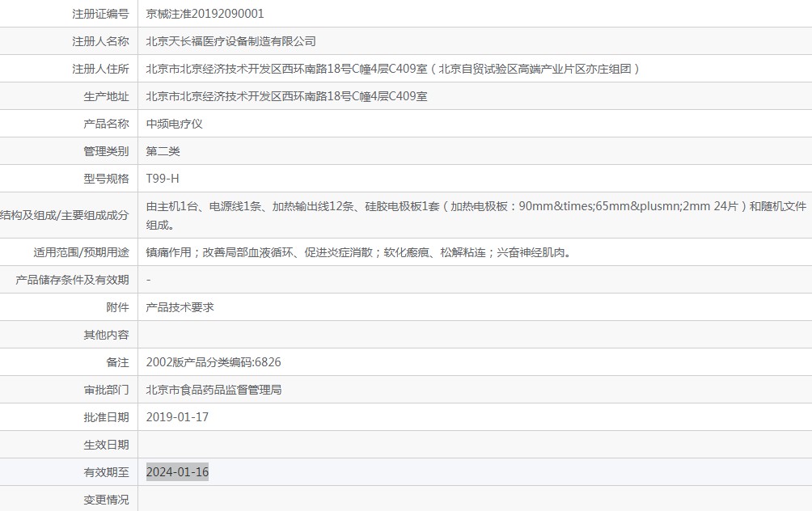Click the 变更情况 label
This screenshot has height=511, width=812.
coord(106,500)
